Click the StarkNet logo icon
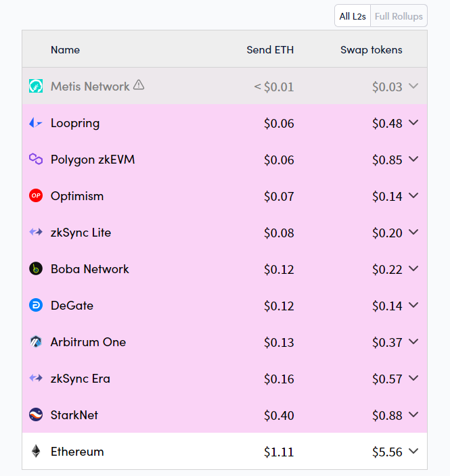Image resolution: width=450 pixels, height=476 pixels. coord(36,415)
